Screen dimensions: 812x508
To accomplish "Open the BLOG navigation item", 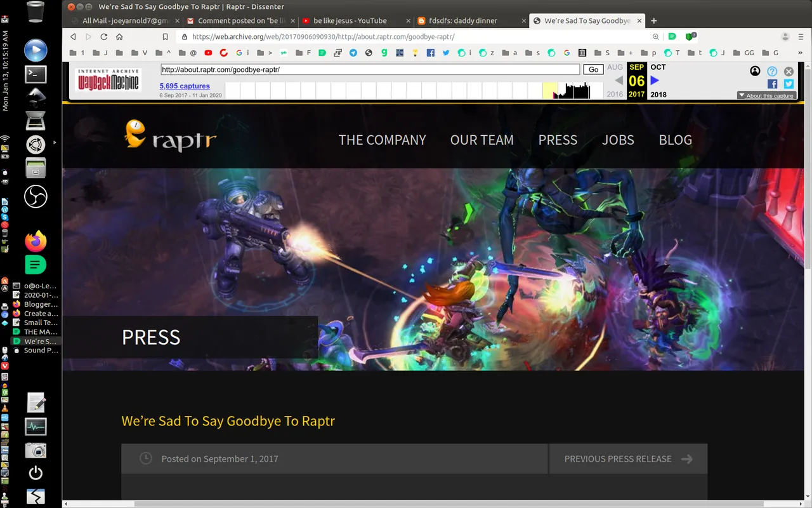I will (x=676, y=140).
